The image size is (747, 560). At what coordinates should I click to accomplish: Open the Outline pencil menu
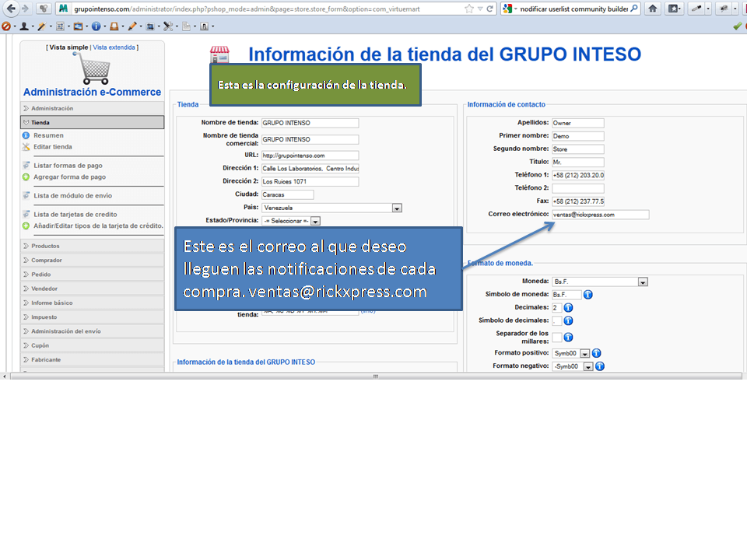pyautogui.click(x=132, y=26)
